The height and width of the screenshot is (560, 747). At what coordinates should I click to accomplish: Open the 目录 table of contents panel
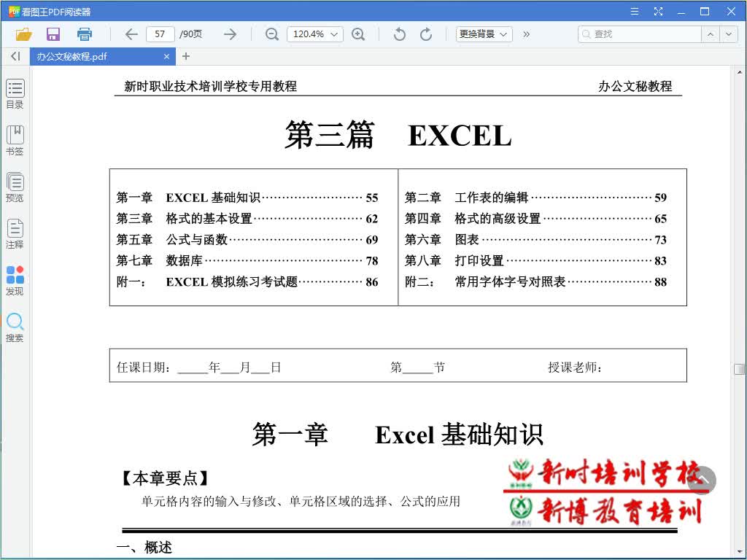click(15, 93)
